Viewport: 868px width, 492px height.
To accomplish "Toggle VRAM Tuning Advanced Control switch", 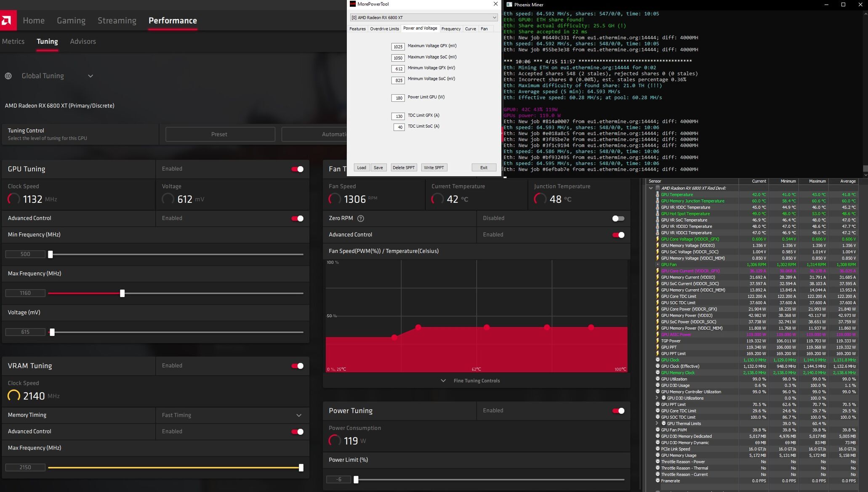I will [x=297, y=432].
